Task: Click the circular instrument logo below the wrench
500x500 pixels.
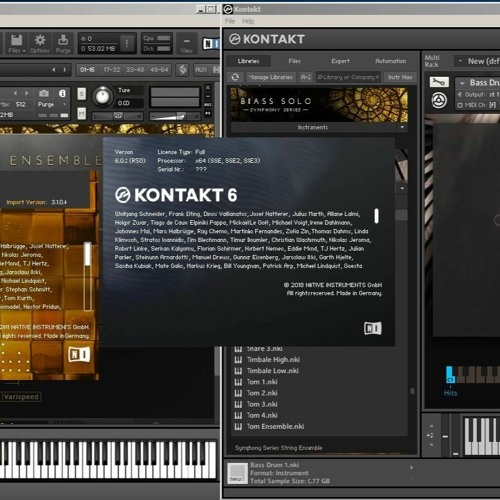Action: (439, 100)
